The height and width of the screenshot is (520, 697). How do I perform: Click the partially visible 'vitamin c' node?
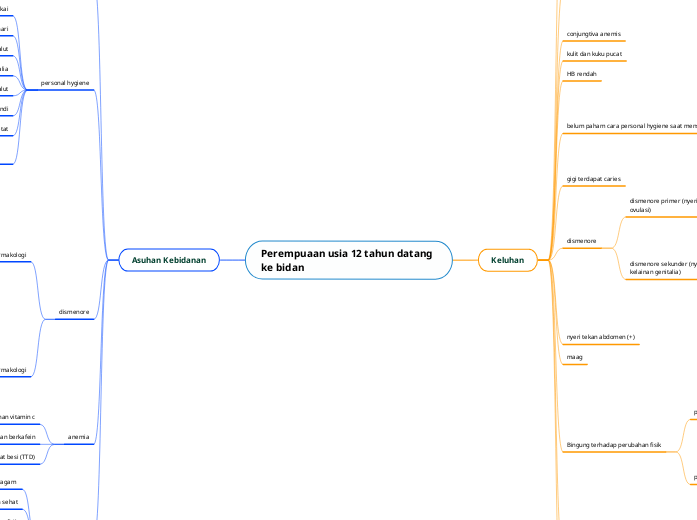click(17, 416)
